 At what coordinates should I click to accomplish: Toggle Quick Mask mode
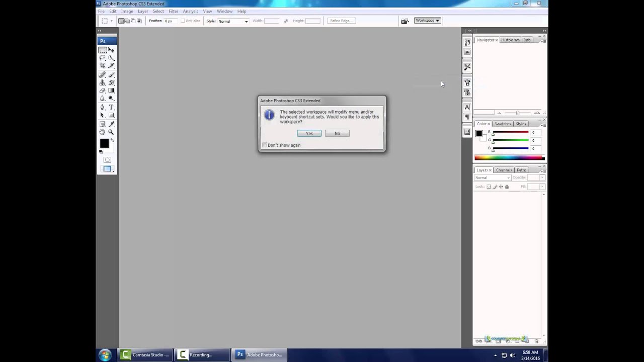tap(107, 160)
